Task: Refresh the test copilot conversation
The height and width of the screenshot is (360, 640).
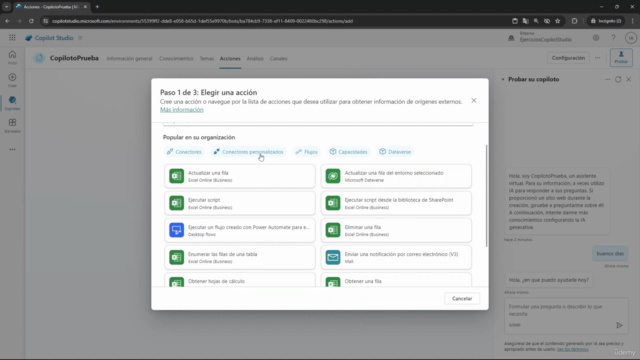Action: tap(618, 80)
